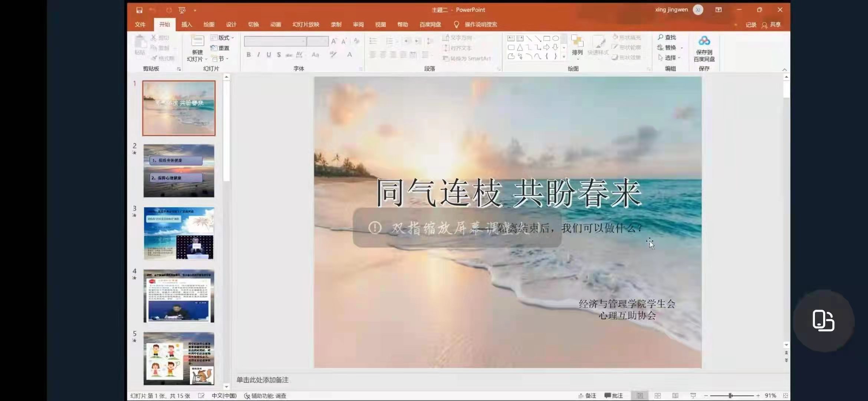Toggle normal view button in status bar

640,396
